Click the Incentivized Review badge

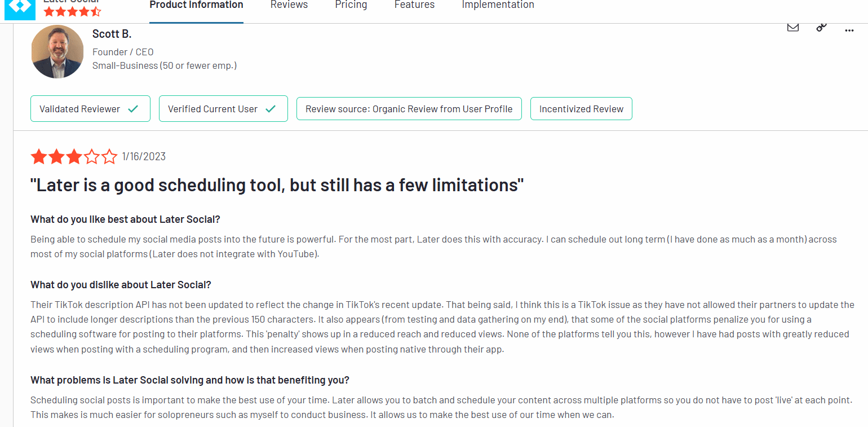(581, 109)
